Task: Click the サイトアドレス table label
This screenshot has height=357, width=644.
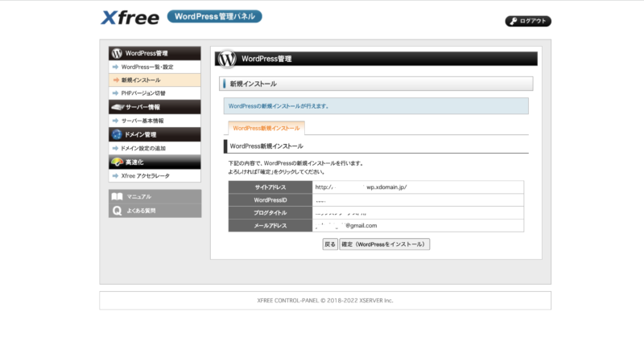Action: click(270, 187)
